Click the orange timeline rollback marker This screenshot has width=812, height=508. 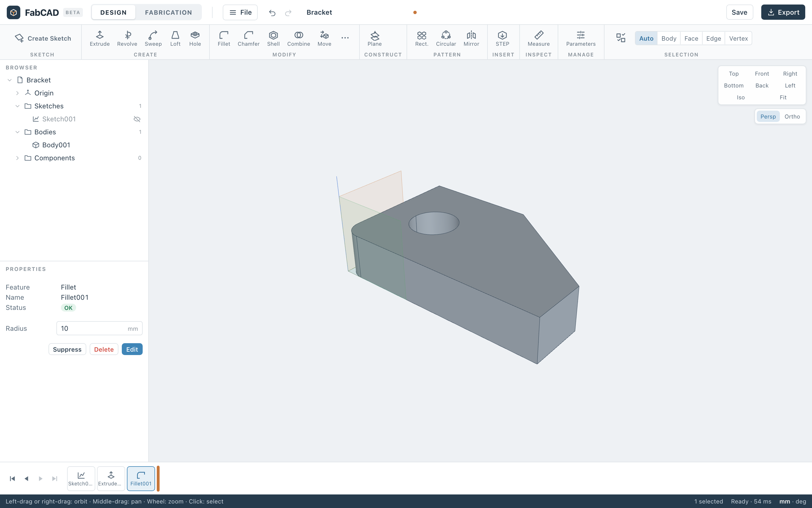(x=158, y=478)
